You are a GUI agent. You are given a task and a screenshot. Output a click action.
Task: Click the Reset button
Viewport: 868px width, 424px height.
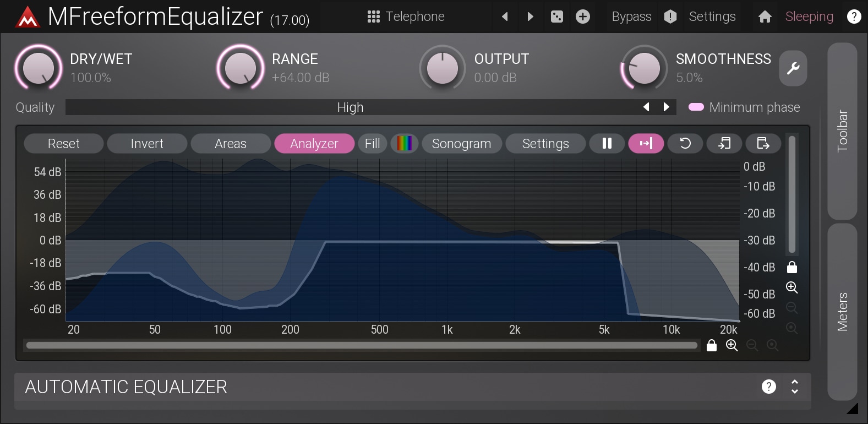pyautogui.click(x=64, y=144)
